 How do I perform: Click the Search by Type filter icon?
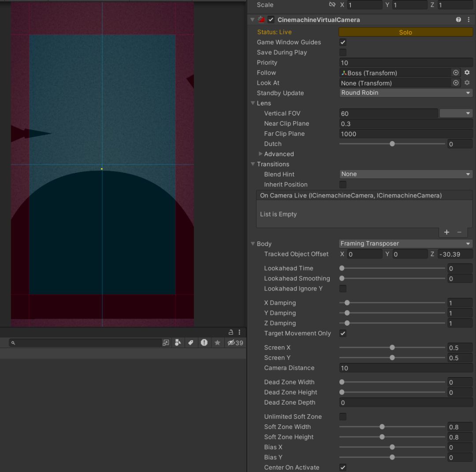point(178,343)
